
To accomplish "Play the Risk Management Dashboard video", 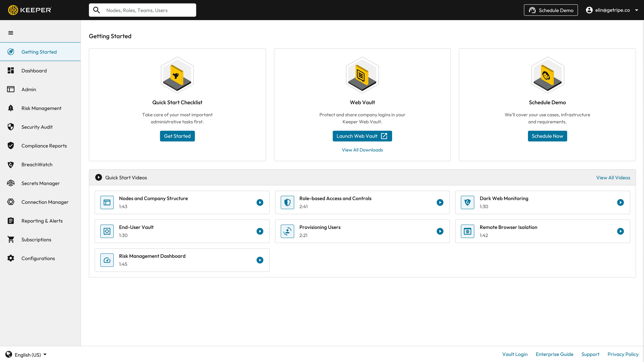I will coord(260,260).
